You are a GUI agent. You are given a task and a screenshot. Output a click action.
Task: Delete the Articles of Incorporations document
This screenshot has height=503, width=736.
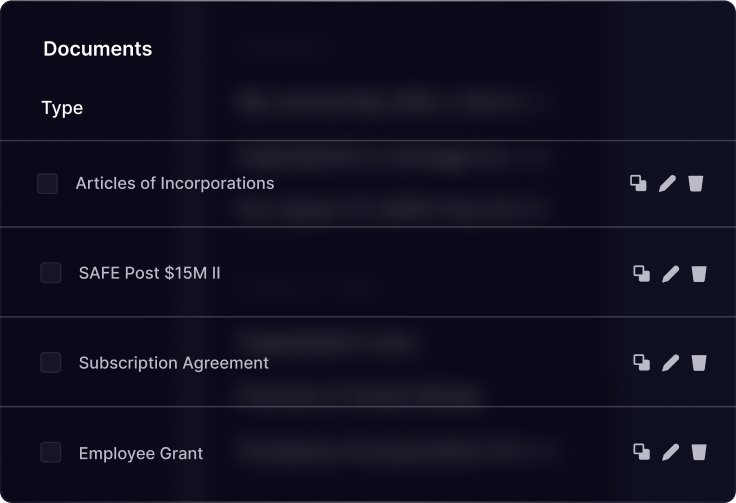click(696, 183)
